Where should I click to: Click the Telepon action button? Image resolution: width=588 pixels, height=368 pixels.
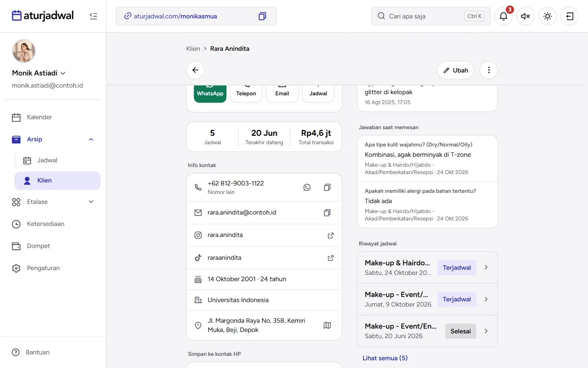(x=246, y=93)
